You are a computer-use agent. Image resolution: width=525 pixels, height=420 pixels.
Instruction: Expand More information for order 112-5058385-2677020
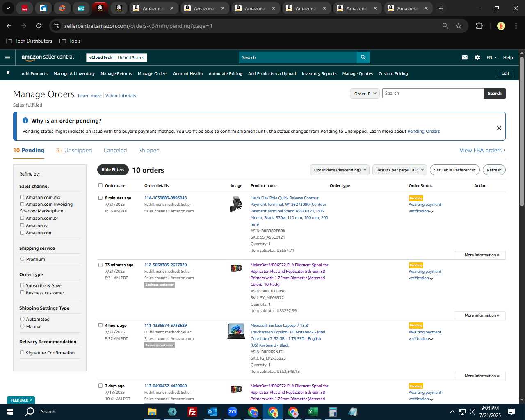click(x=480, y=315)
